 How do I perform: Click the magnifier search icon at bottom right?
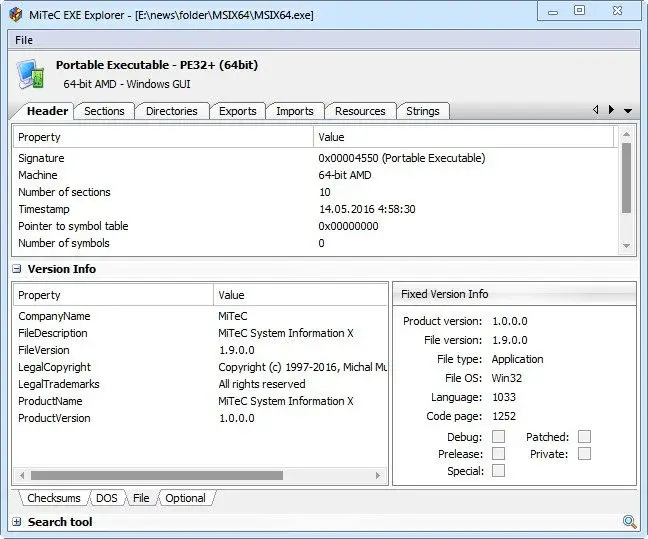coord(629,522)
